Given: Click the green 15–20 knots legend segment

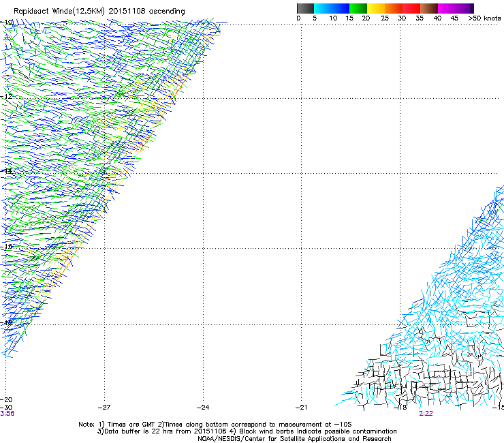Looking at the screenshot, I should (x=358, y=8).
